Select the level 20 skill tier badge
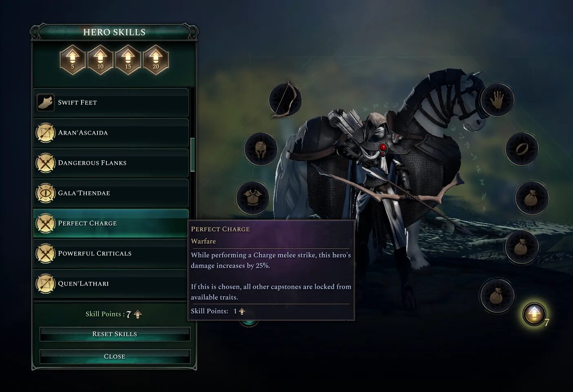Viewport: 573px width, 392px height. (156, 60)
